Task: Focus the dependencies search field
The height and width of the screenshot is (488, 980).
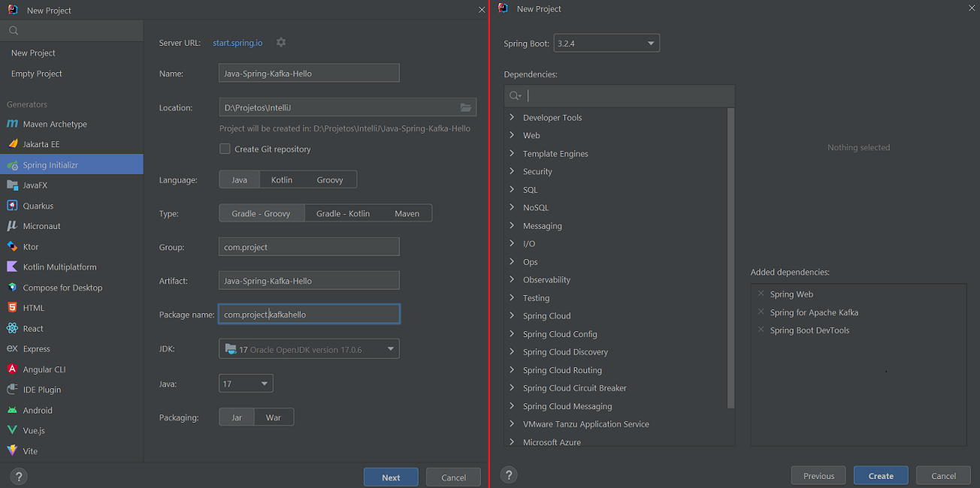Action: 619,95
